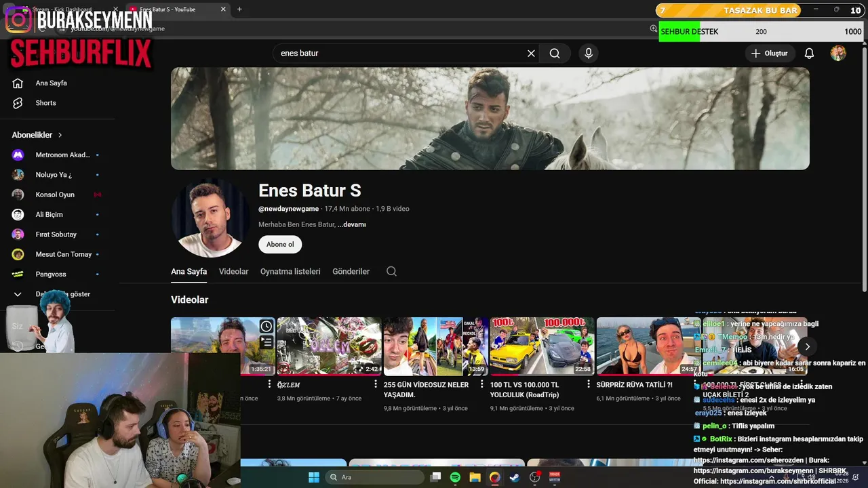Click the zoom magnifier icon in address bar
The height and width of the screenshot is (488, 868).
tap(654, 28)
